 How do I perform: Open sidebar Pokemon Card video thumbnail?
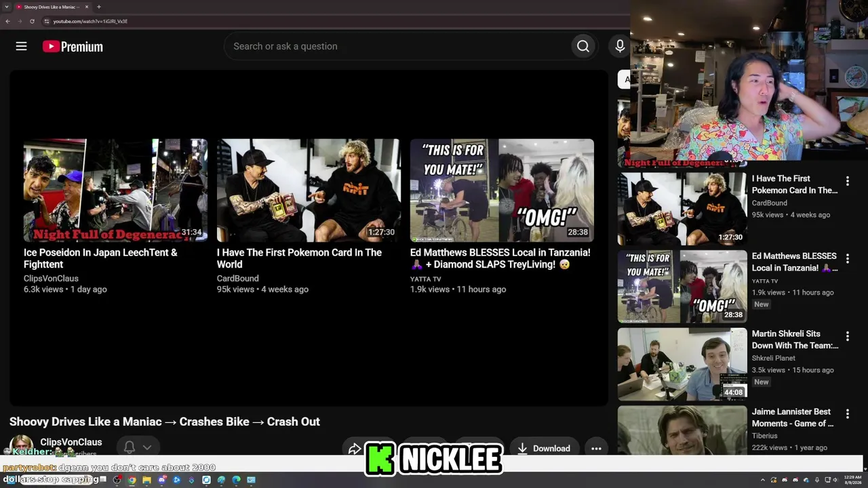(682, 209)
